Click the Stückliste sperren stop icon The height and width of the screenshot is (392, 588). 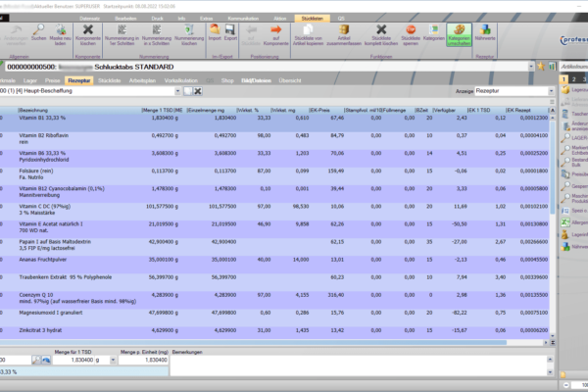click(x=411, y=29)
